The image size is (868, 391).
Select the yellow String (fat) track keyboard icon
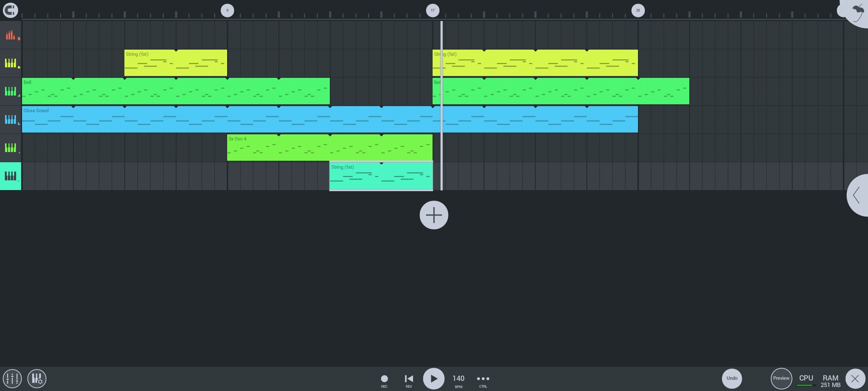10,63
